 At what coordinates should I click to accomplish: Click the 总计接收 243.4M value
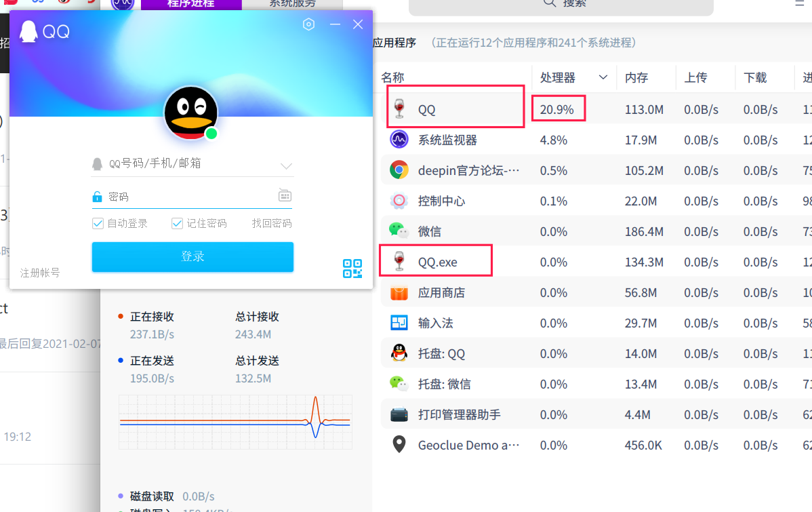(253, 334)
